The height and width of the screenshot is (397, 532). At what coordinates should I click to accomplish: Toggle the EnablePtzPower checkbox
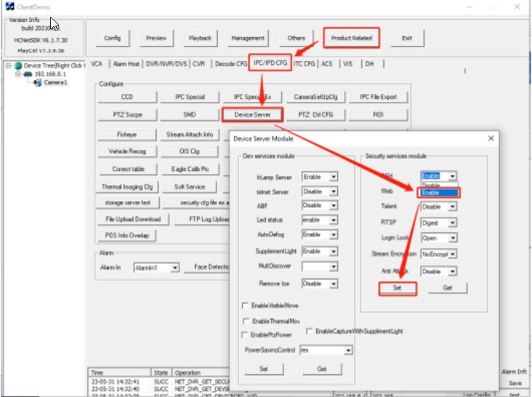coord(244,334)
